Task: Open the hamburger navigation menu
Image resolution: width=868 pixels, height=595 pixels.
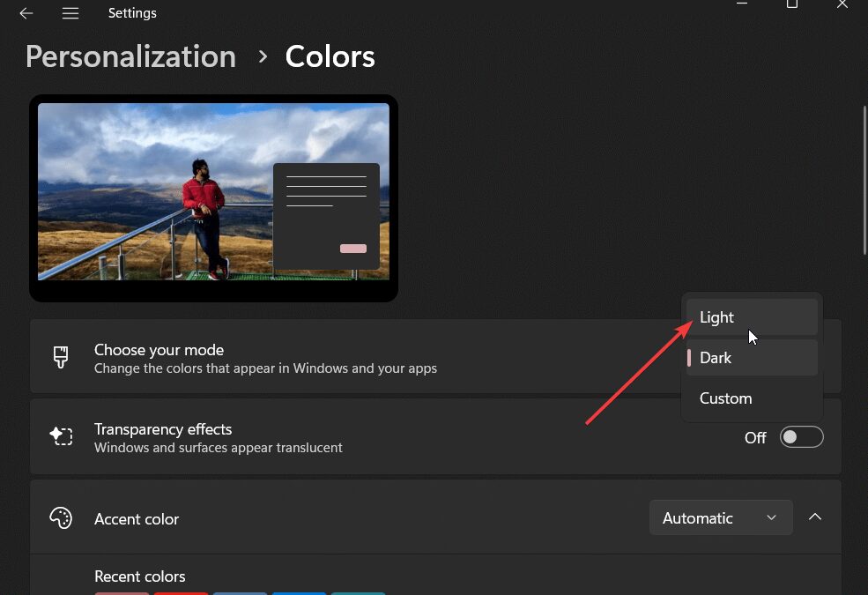Action: point(70,13)
